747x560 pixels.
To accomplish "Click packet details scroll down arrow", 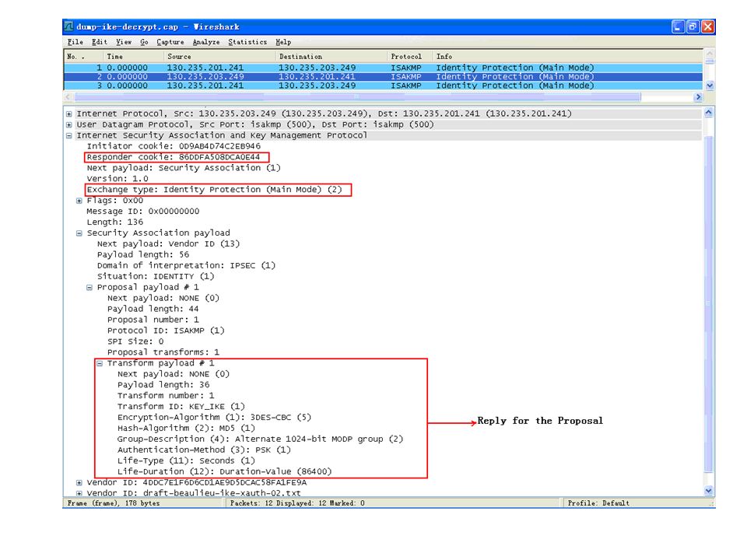I will coord(708,491).
